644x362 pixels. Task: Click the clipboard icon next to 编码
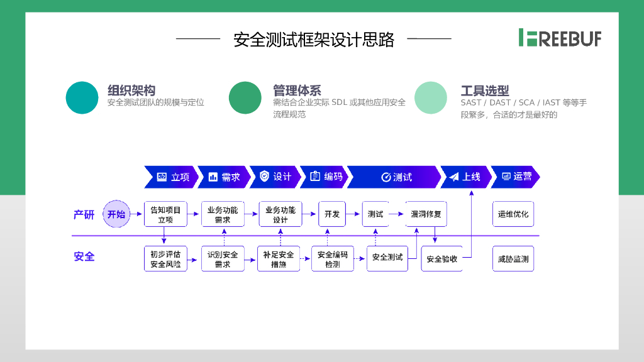tap(315, 177)
